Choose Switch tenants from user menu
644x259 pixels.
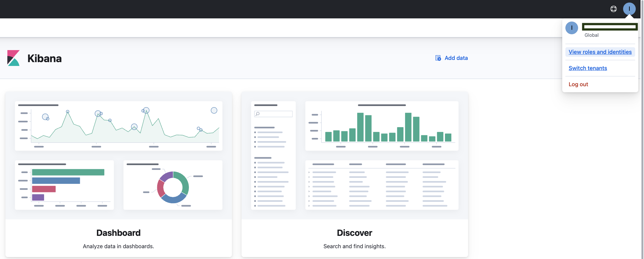pyautogui.click(x=588, y=68)
